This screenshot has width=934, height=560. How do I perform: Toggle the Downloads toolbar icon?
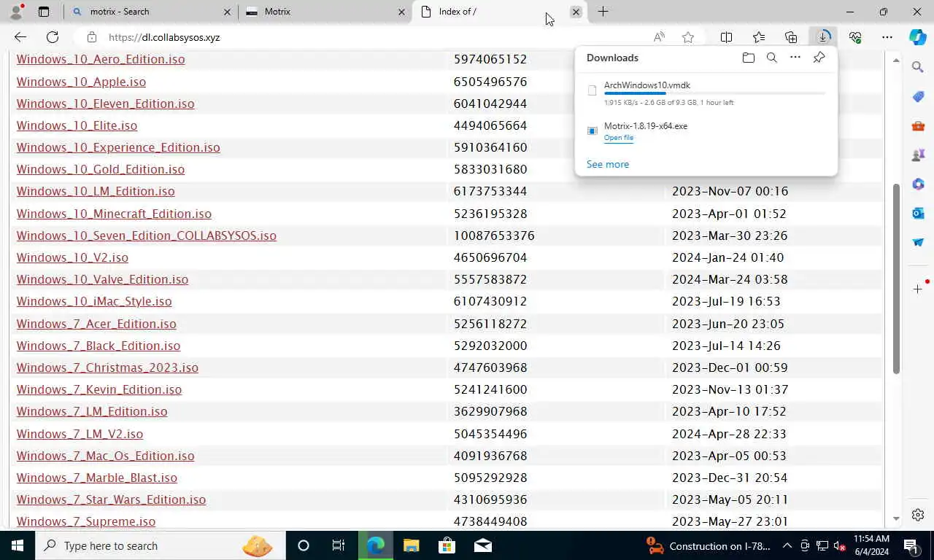click(x=823, y=37)
